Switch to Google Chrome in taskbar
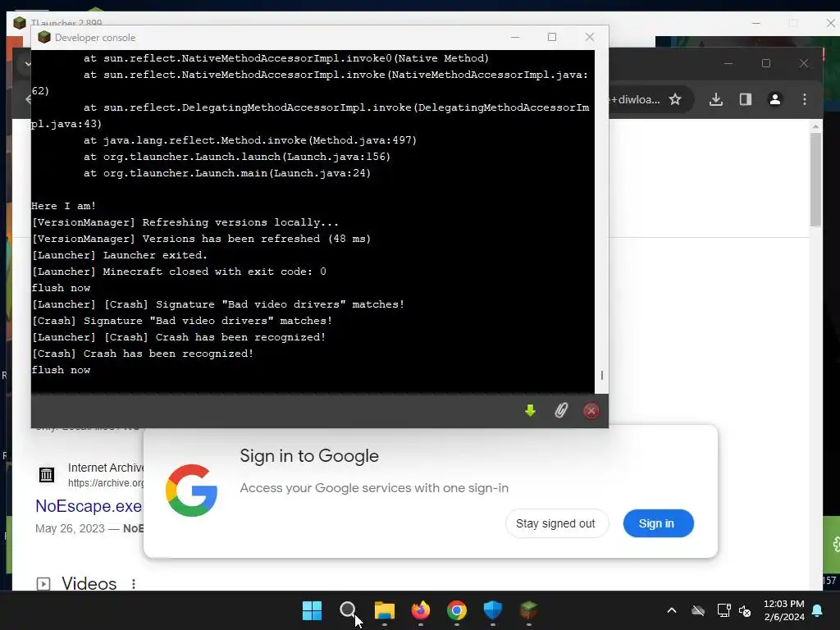Image resolution: width=840 pixels, height=630 pixels. (456, 610)
